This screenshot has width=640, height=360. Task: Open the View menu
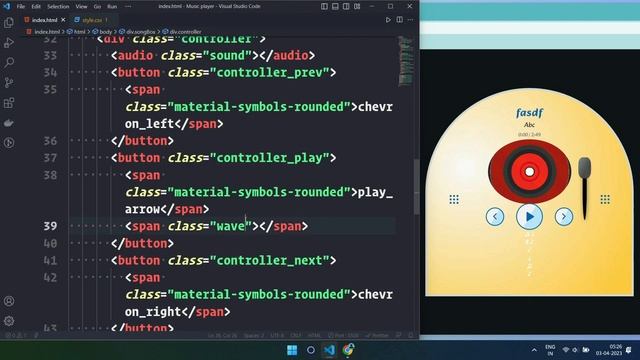[81, 6]
